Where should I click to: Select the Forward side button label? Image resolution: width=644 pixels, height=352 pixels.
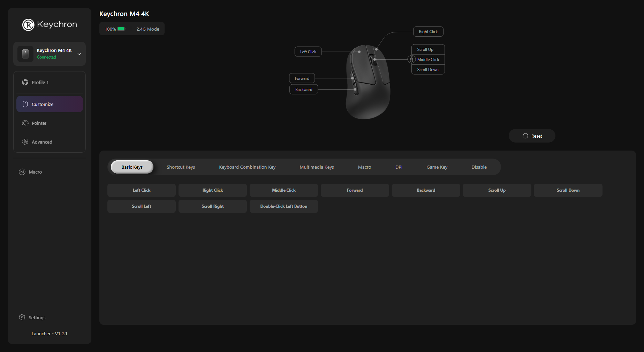point(302,78)
